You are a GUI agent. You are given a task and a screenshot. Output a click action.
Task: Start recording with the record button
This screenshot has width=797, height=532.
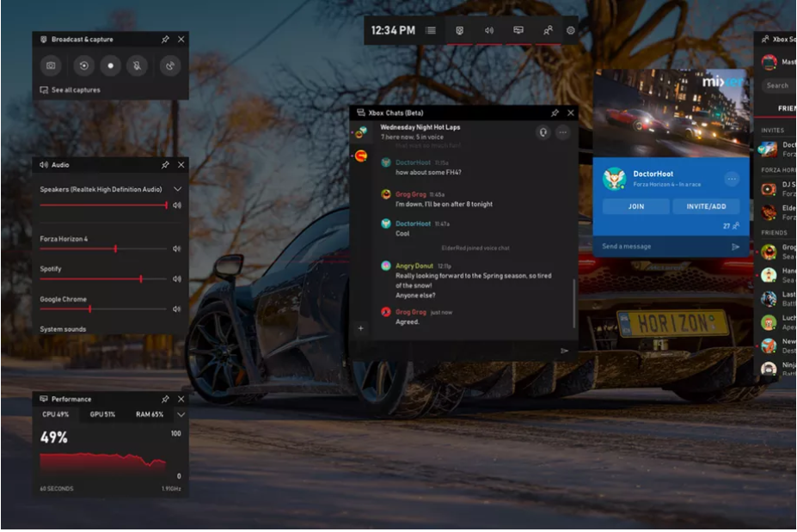(x=109, y=65)
